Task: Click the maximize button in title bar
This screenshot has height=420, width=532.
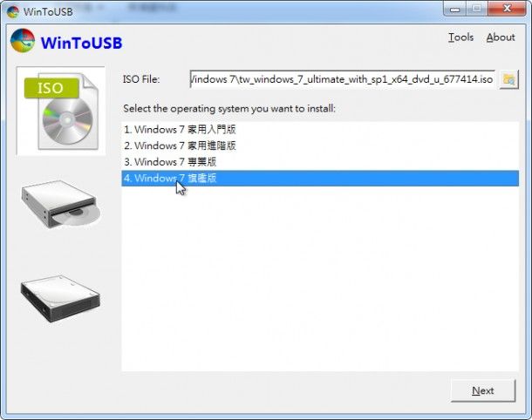Action: pos(477,10)
